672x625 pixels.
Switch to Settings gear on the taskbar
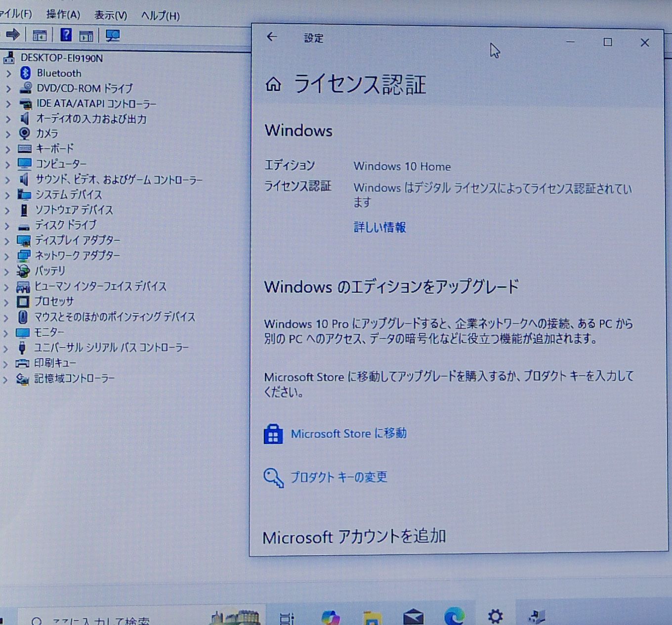495,616
